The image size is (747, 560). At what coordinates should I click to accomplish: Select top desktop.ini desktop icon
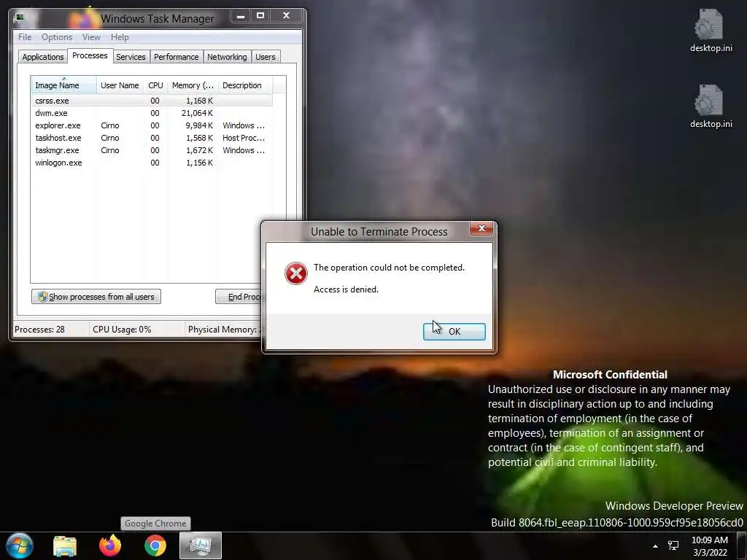pyautogui.click(x=711, y=31)
